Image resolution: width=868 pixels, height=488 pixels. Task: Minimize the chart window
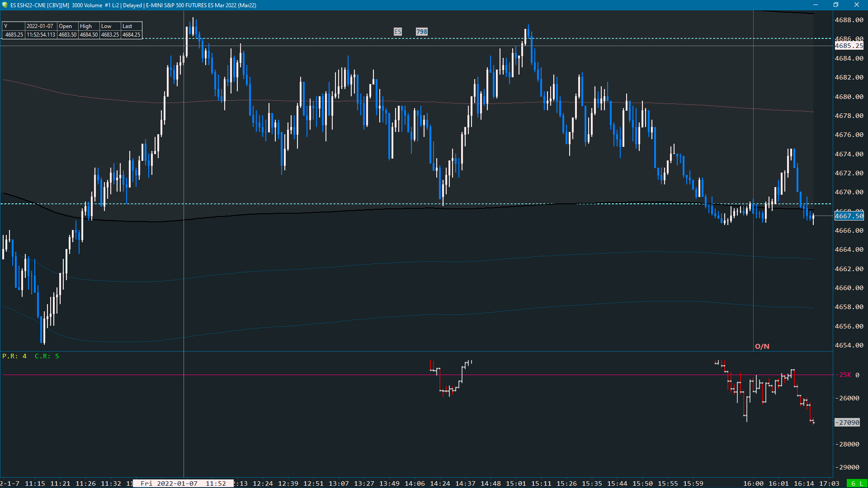click(815, 5)
